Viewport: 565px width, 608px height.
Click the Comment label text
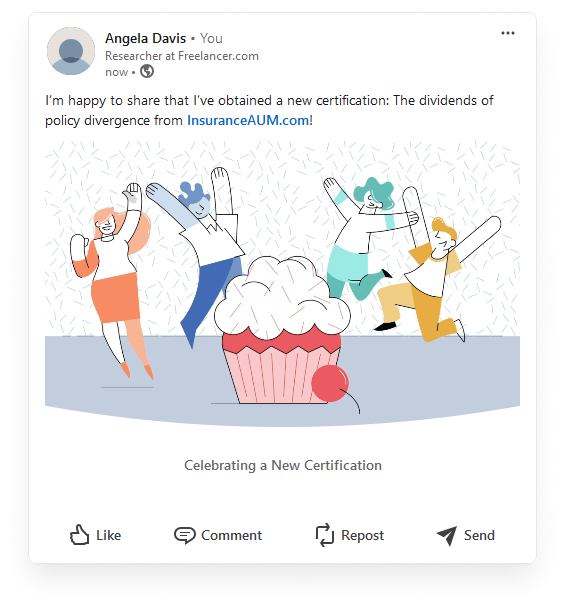pyautogui.click(x=232, y=535)
